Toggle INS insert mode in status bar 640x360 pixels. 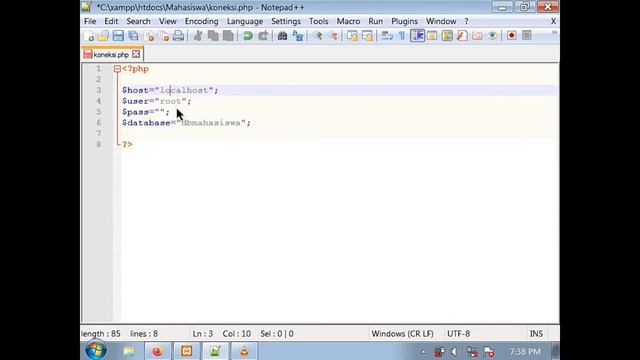pos(536,334)
